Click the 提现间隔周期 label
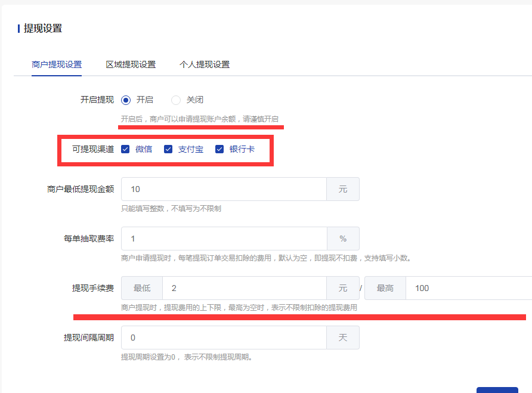The width and height of the screenshot is (532, 393). coord(89,338)
